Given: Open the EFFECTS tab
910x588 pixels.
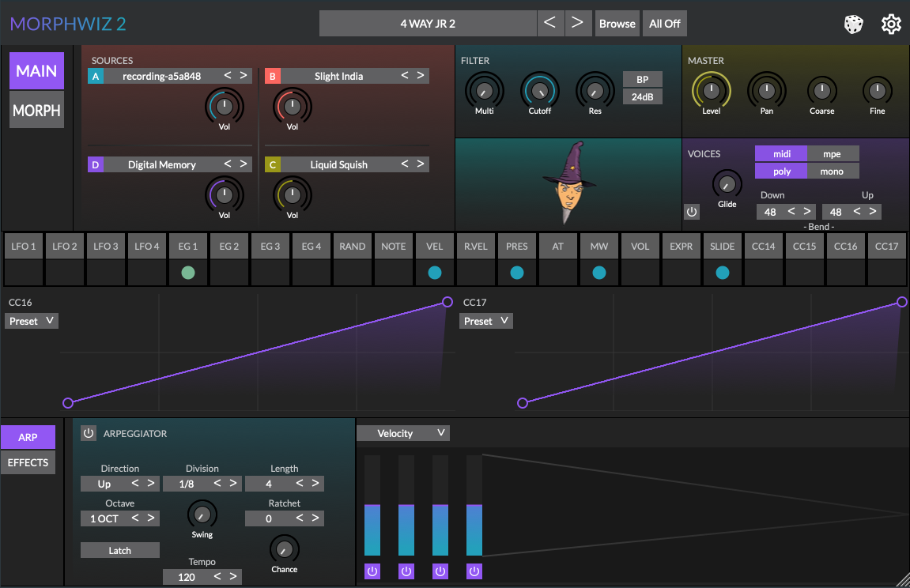Looking at the screenshot, I should 28,462.
